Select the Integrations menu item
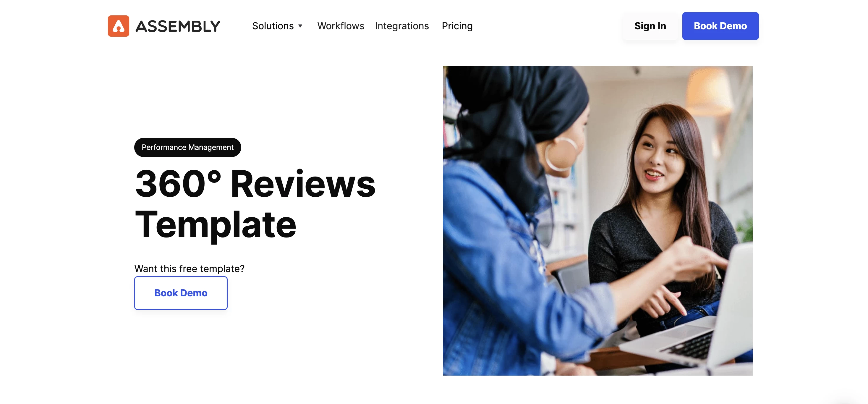The image size is (868, 404). [402, 25]
